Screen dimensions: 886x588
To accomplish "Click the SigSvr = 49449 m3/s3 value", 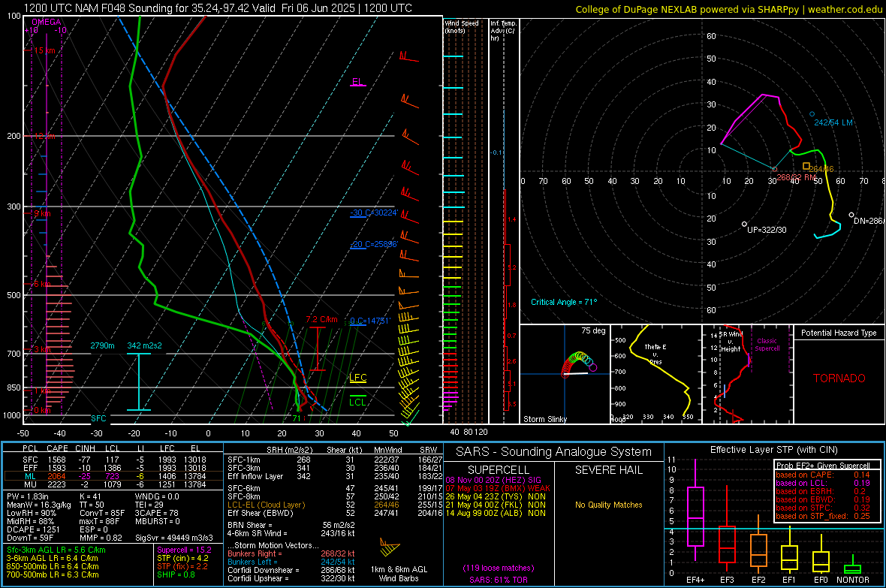I will (x=174, y=538).
